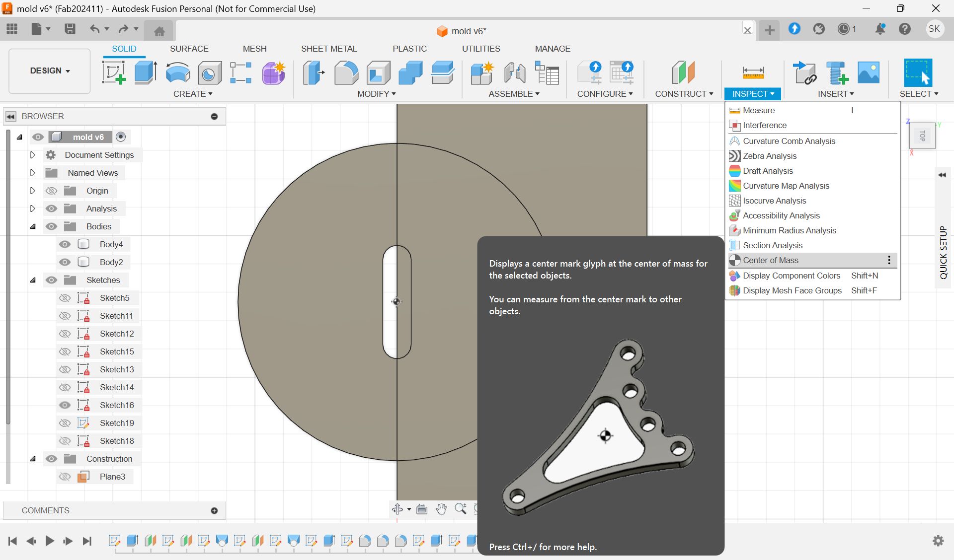954x560 pixels.
Task: Open the new design tab plus button
Action: 769,30
